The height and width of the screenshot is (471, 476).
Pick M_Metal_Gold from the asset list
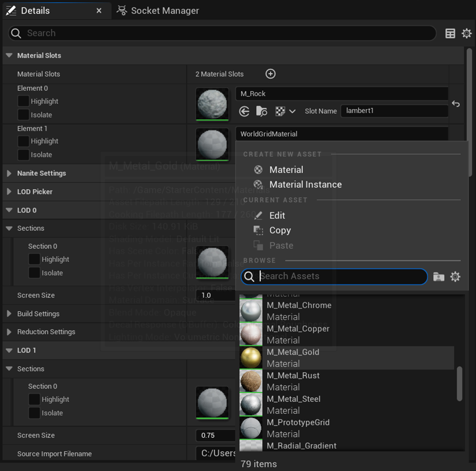click(347, 358)
